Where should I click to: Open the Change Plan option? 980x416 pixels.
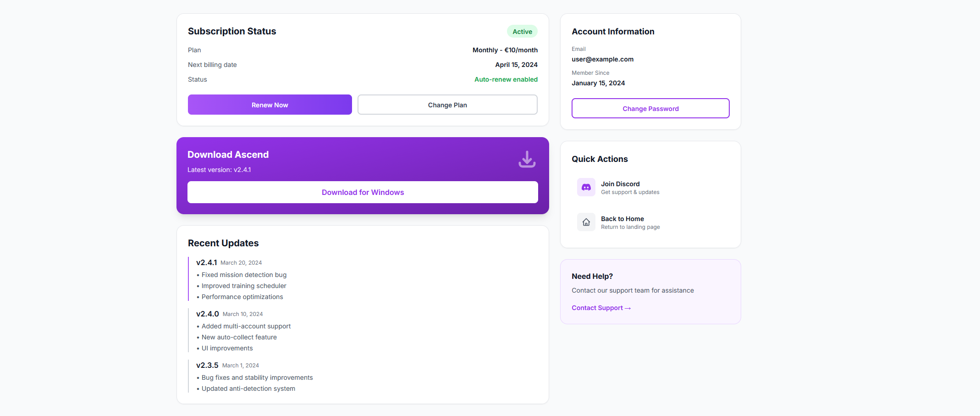point(447,105)
